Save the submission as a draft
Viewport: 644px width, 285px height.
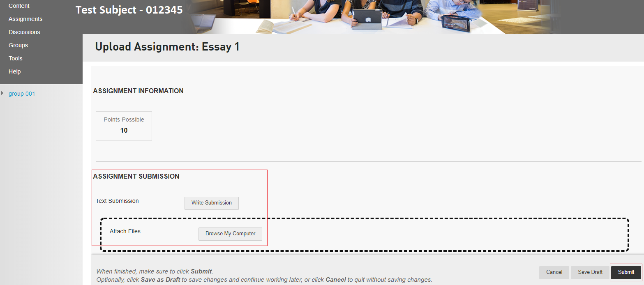(x=590, y=272)
